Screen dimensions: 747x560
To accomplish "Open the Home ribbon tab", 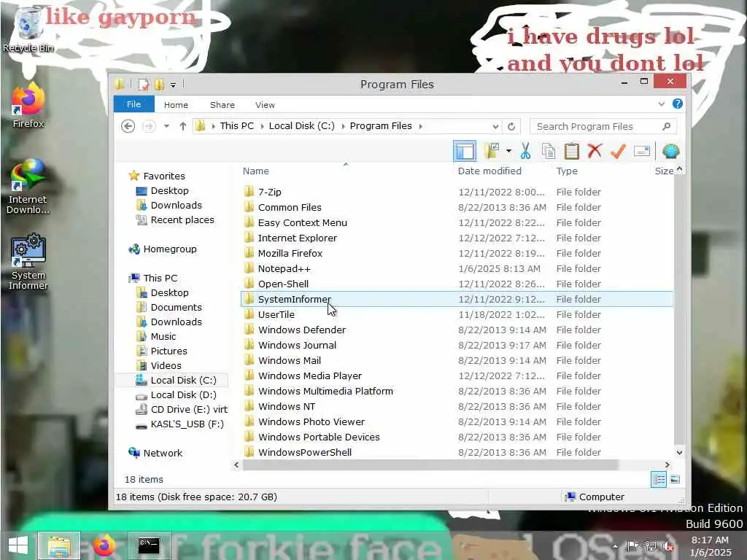I will pos(176,105).
